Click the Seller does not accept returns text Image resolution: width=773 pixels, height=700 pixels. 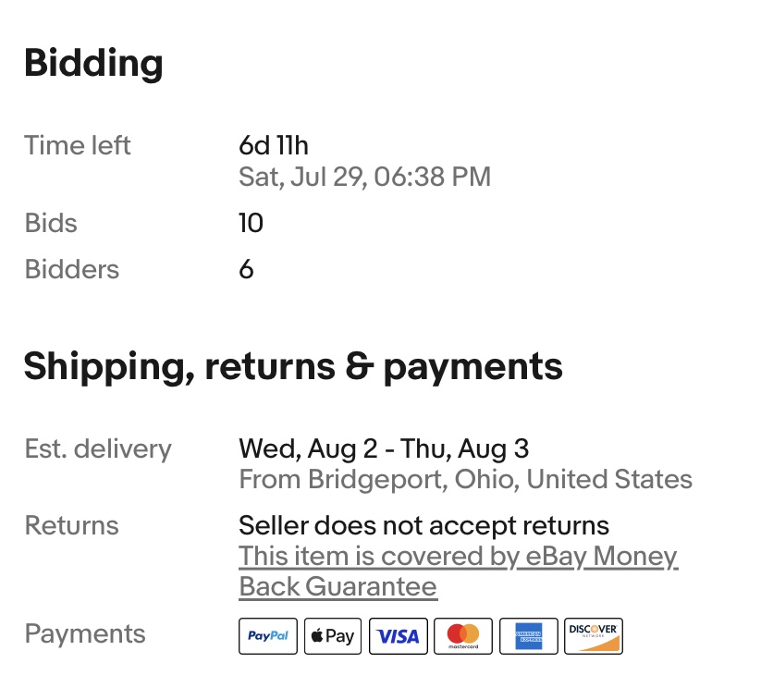point(423,525)
